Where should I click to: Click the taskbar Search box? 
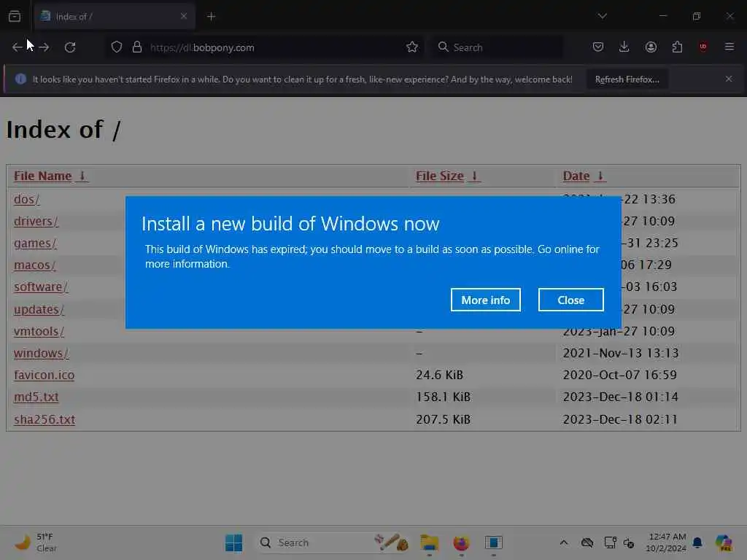(333, 542)
